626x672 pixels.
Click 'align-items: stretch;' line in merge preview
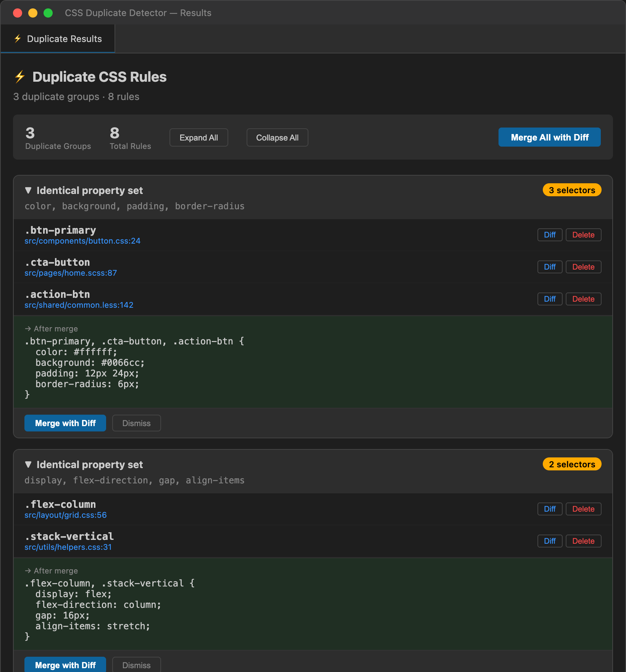[x=93, y=626]
